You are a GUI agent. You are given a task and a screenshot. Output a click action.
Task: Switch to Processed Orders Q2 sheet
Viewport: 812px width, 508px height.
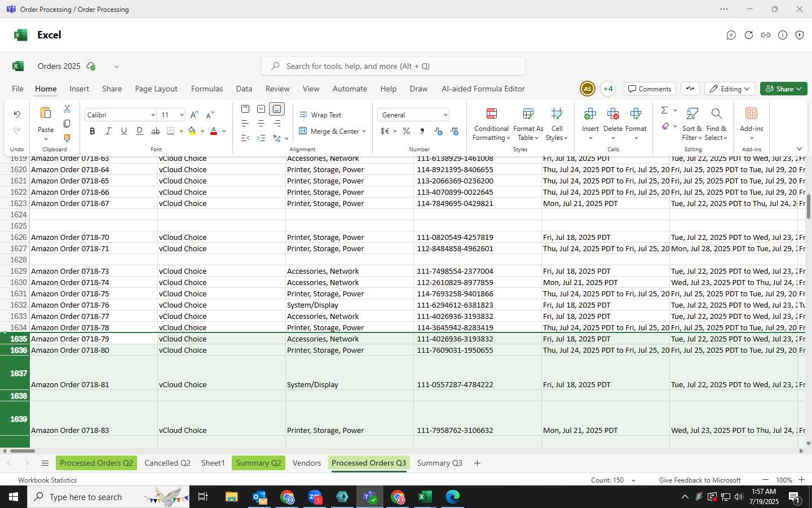pyautogui.click(x=96, y=463)
